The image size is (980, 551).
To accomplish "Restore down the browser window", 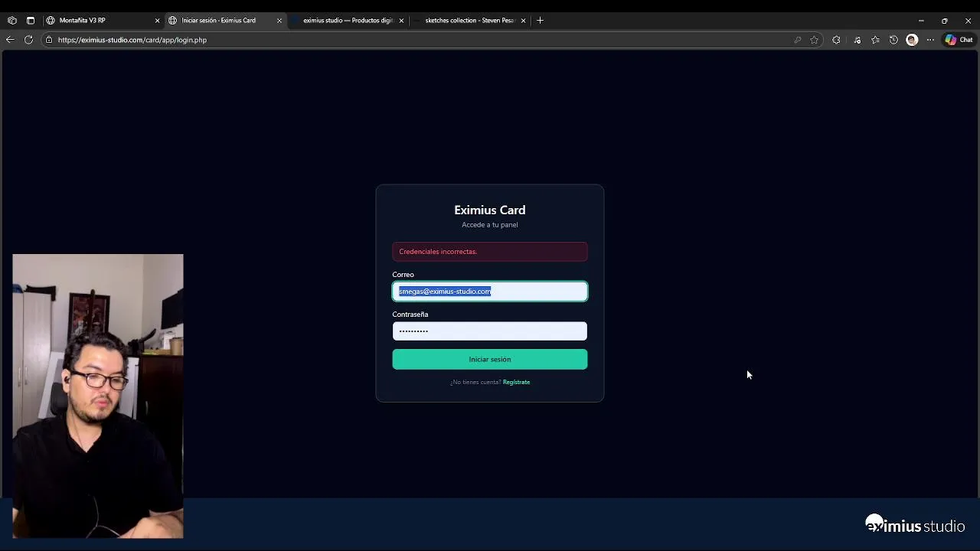I will click(945, 21).
